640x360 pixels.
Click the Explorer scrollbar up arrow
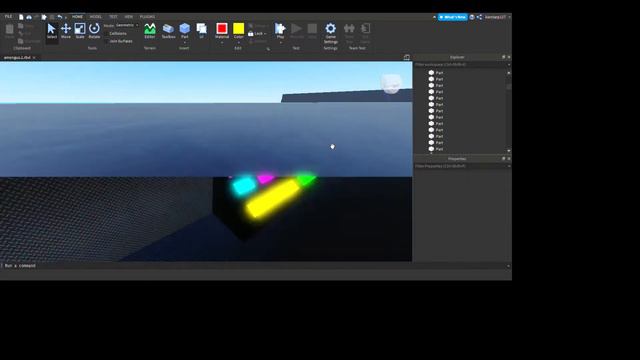click(509, 73)
